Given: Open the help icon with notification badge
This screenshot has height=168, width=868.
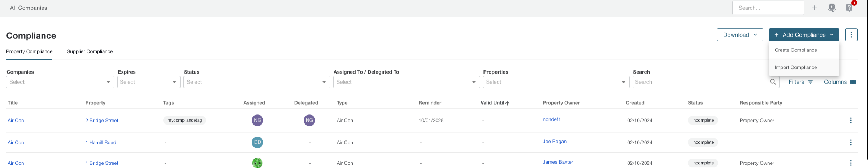Looking at the screenshot, I should 849,8.
